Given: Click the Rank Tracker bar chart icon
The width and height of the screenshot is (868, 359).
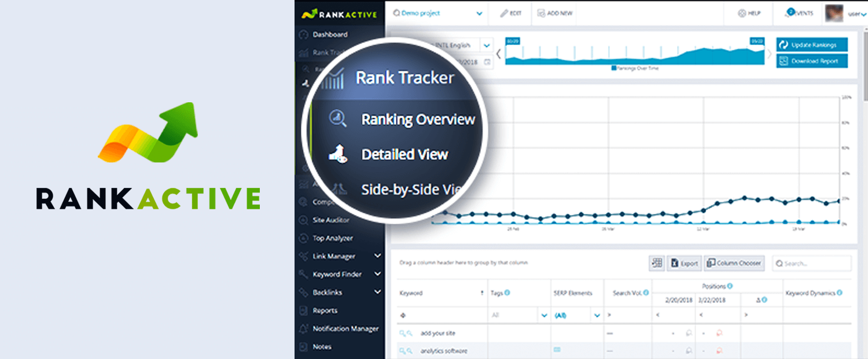Looking at the screenshot, I should pos(333,79).
